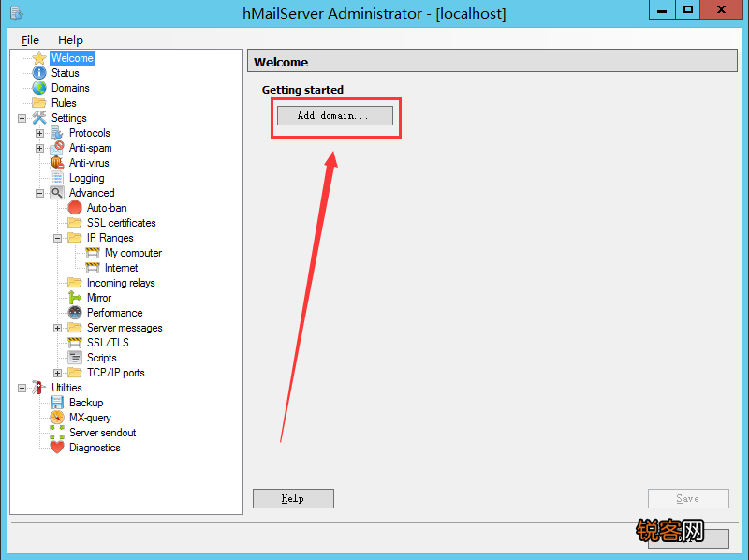Select the Welcome tree item label
The width and height of the screenshot is (749, 560).
pyautogui.click(x=73, y=58)
